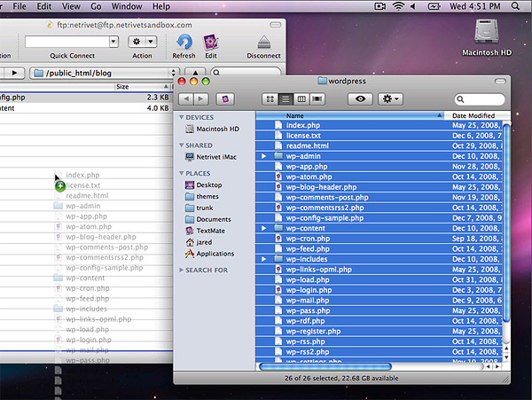
Task: Open the View menu
Action: [71, 6]
